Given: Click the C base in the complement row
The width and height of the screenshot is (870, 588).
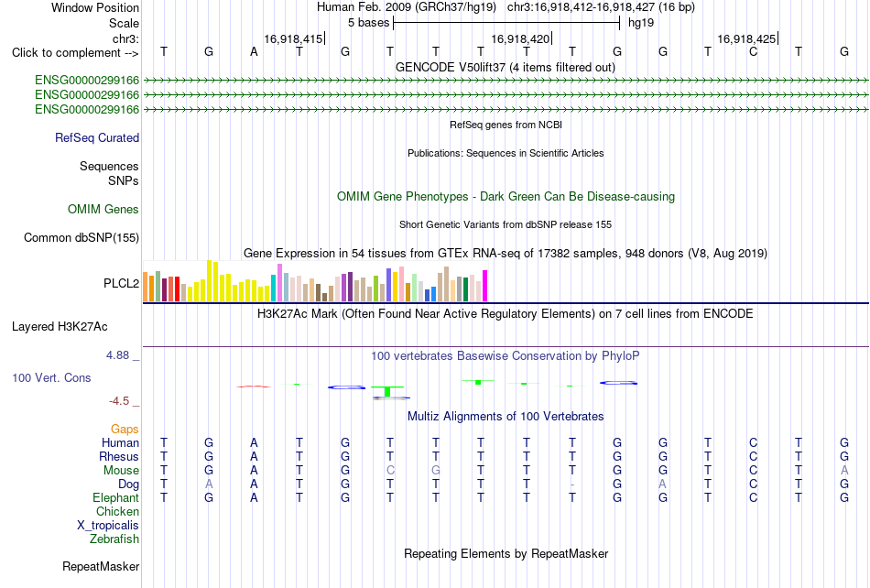Looking at the screenshot, I should [x=753, y=51].
